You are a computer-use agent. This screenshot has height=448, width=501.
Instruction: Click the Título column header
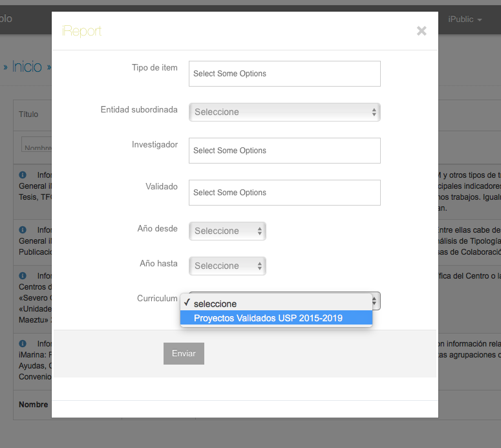[x=28, y=114]
